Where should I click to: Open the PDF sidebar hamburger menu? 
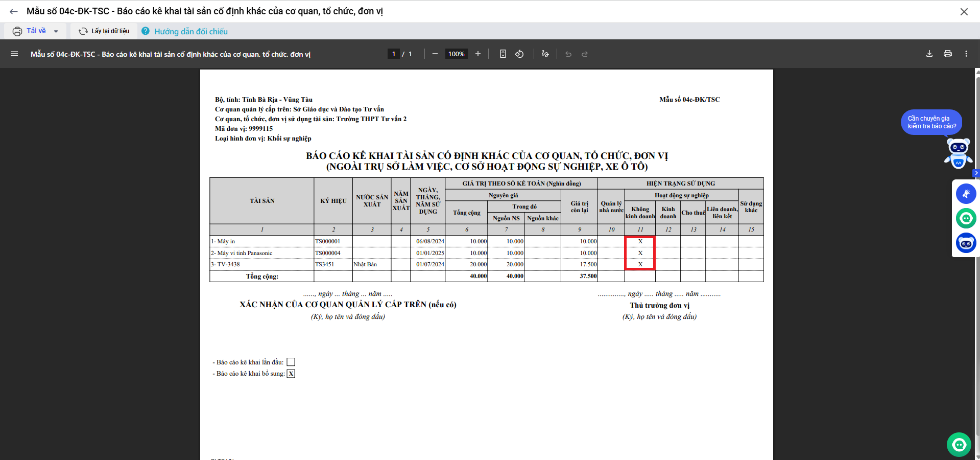(x=14, y=54)
